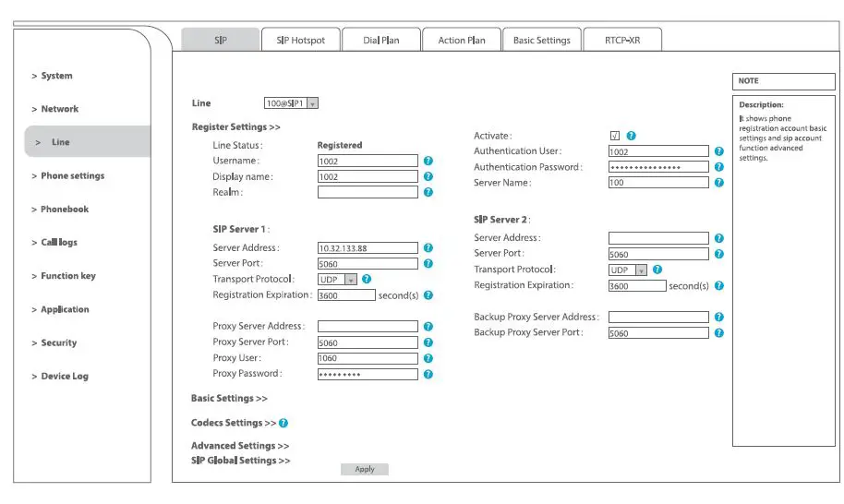Expand the Advanced Settings section
844x504 pixels.
click(240, 445)
